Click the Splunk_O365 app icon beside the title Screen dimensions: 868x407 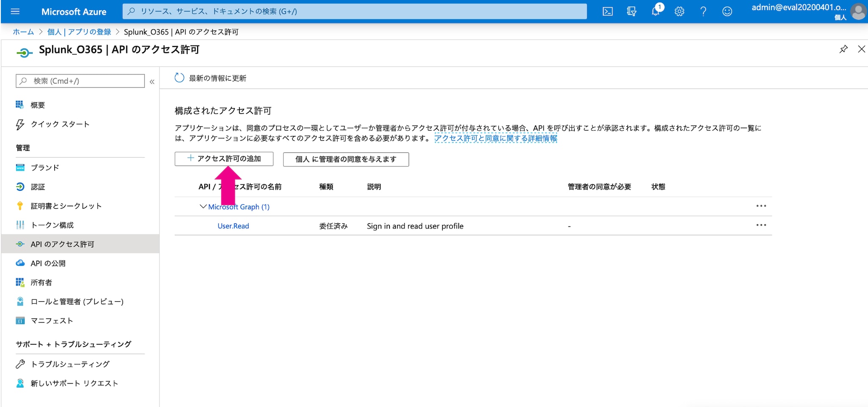click(24, 53)
